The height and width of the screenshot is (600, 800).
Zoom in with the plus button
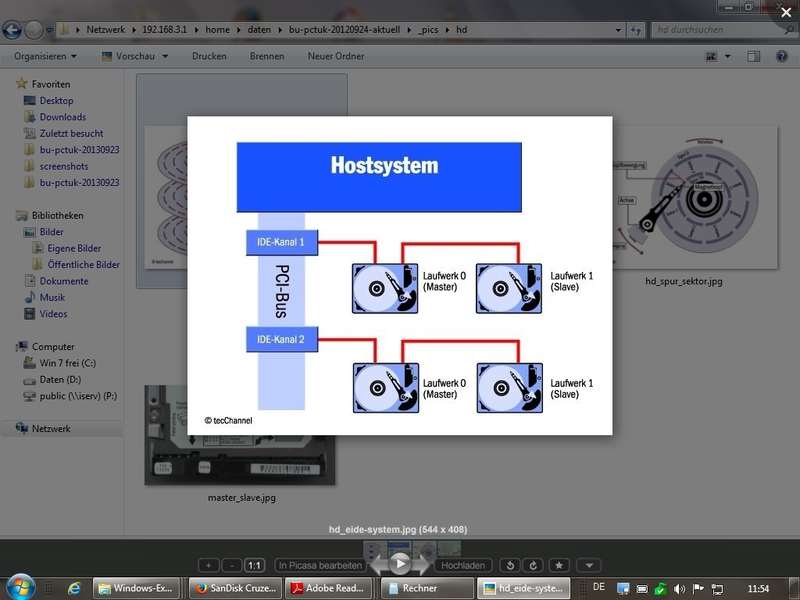208,565
